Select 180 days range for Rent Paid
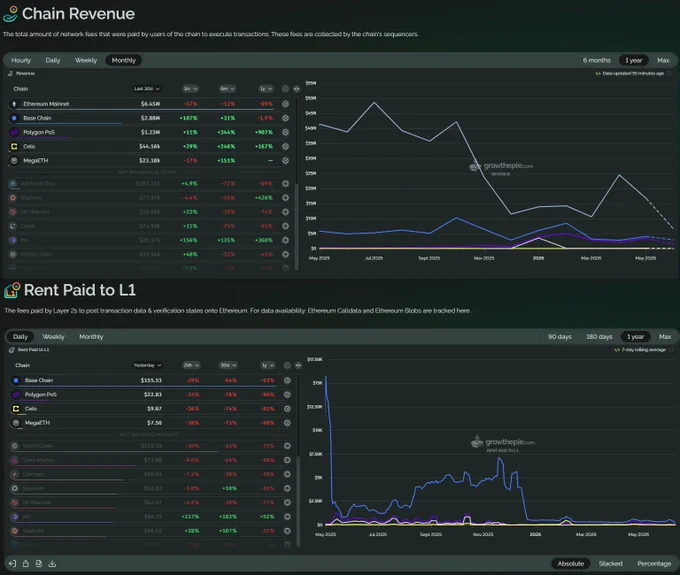Image resolution: width=680 pixels, height=575 pixels. [599, 337]
